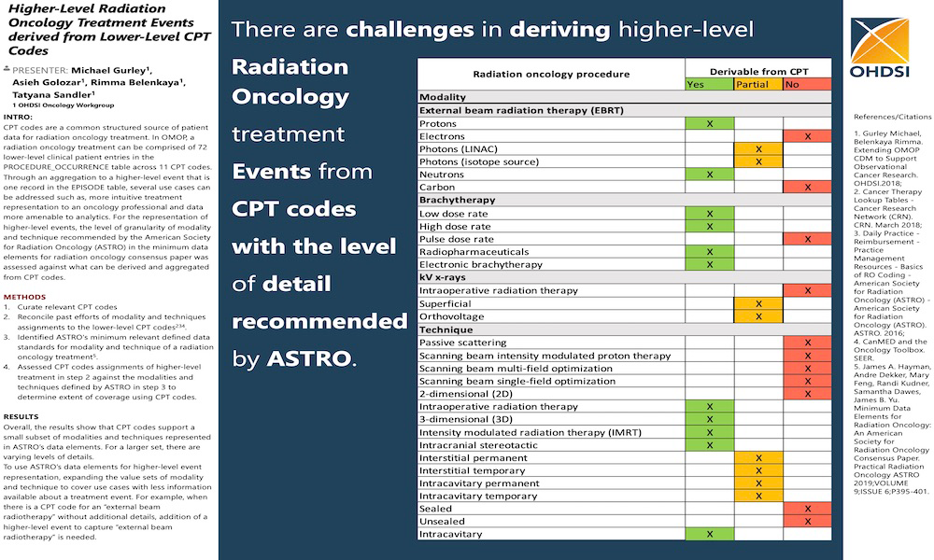This screenshot has height=560, width=934.
Task: Open the References/Citations heading
Action: click(892, 117)
